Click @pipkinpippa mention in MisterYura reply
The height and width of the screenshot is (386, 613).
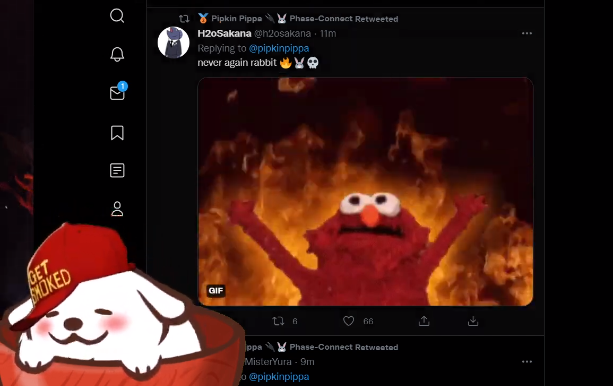pyautogui.click(x=279, y=377)
